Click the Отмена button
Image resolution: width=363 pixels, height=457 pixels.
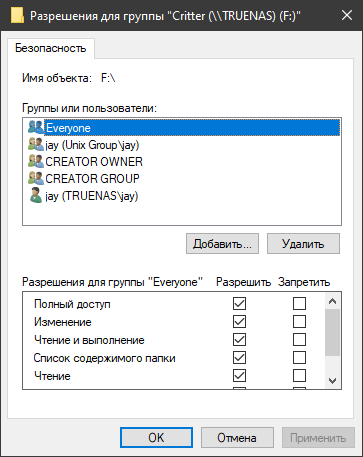tap(237, 437)
